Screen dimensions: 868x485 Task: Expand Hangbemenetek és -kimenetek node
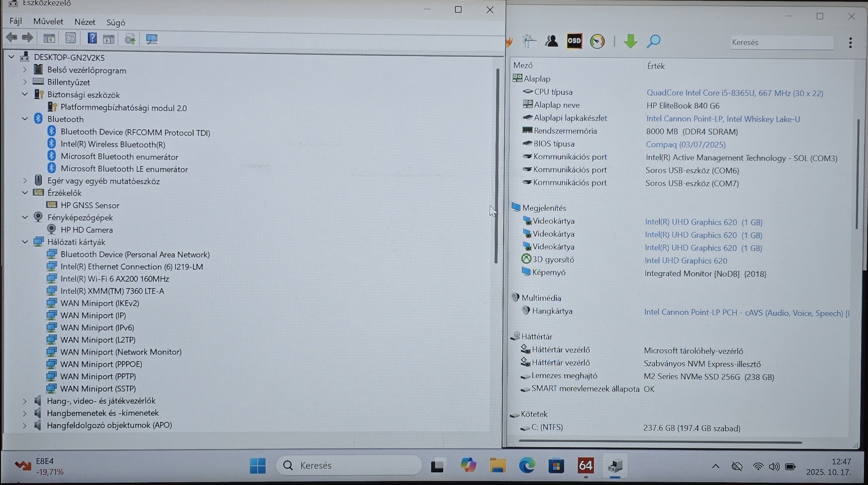[x=25, y=413]
